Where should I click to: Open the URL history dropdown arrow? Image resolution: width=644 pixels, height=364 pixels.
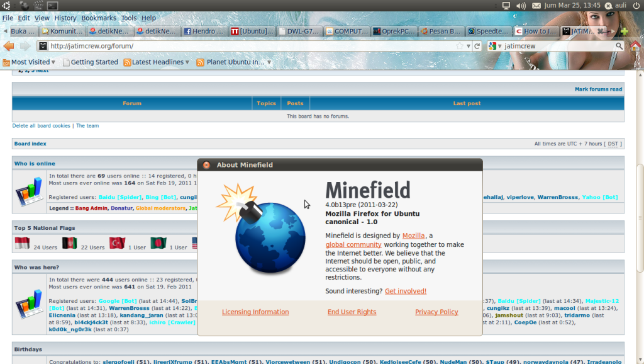click(x=468, y=46)
